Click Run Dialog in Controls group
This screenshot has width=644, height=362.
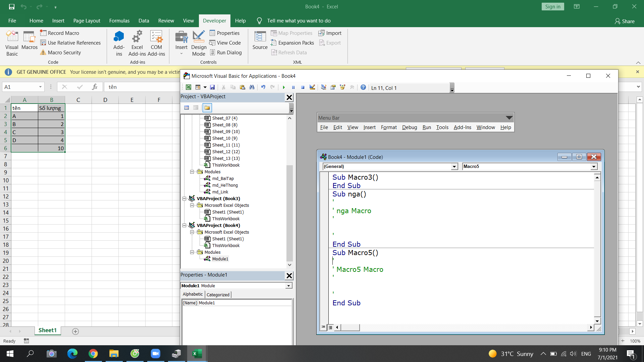pos(225,52)
